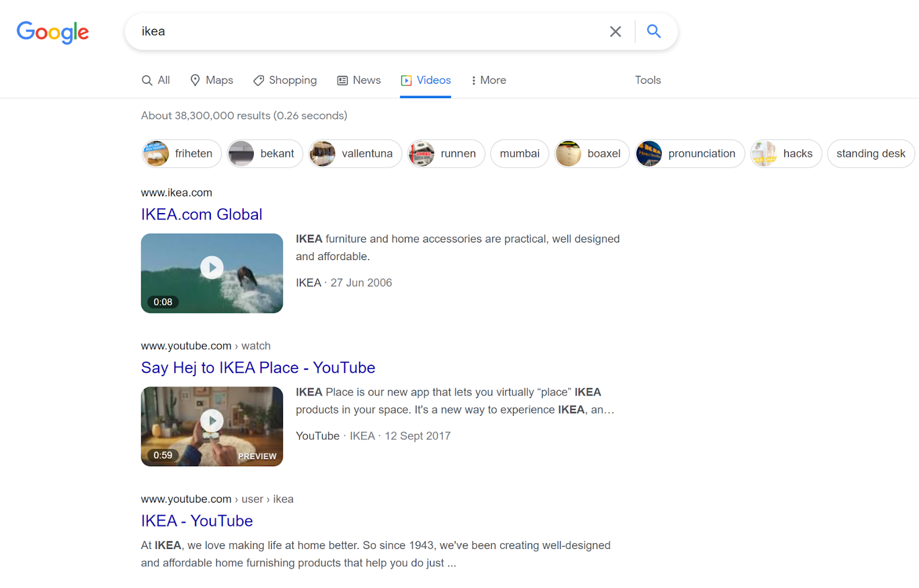
Task: Click the hacks chip thumbnail image
Action: pyautogui.click(x=764, y=154)
